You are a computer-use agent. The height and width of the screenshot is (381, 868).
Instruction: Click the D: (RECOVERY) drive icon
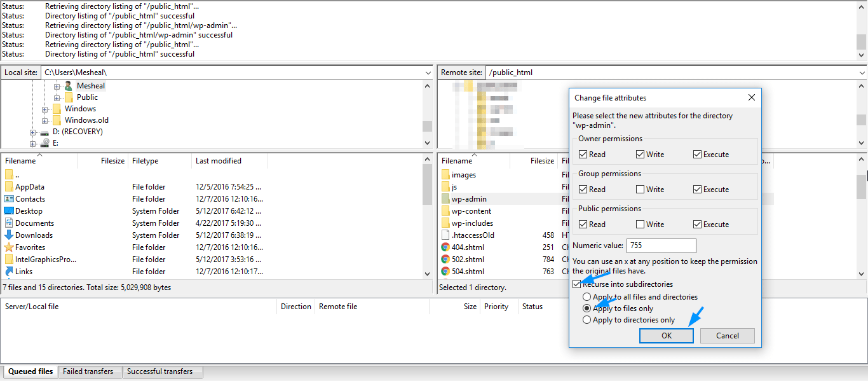click(x=44, y=132)
